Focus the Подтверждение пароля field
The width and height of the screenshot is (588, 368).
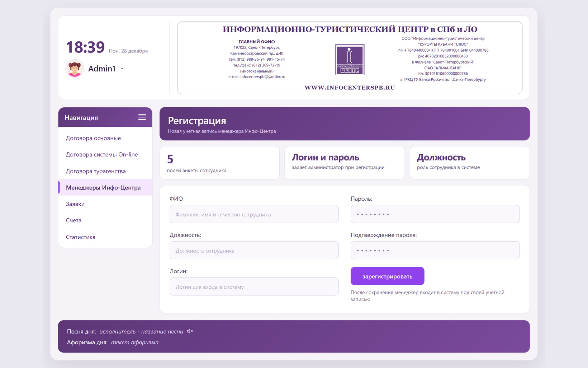click(435, 250)
